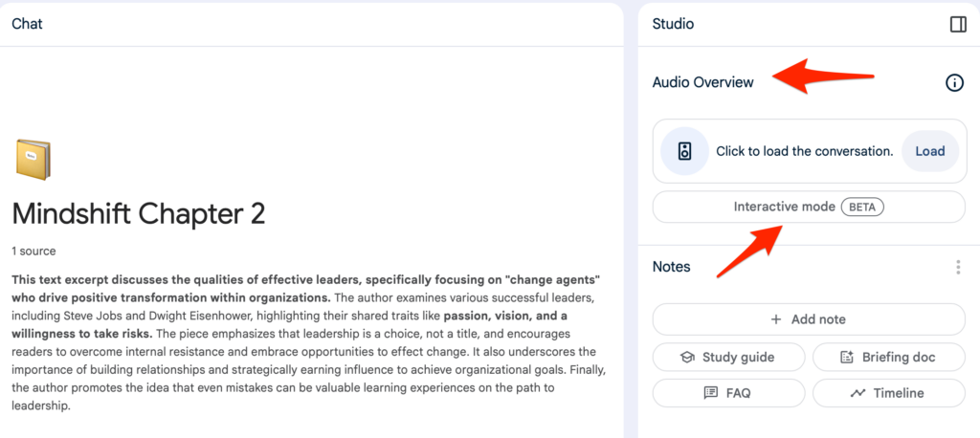Click the Chat panel header
The height and width of the screenshot is (438, 980).
(28, 24)
